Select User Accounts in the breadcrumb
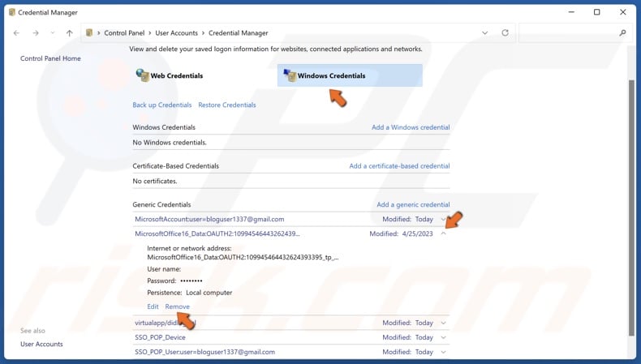The height and width of the screenshot is (364, 641). click(176, 33)
